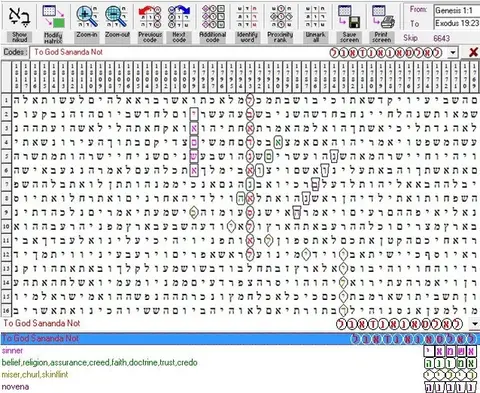
Task: Select the 'miser,churl,skinflint' term row
Action: tap(35, 375)
